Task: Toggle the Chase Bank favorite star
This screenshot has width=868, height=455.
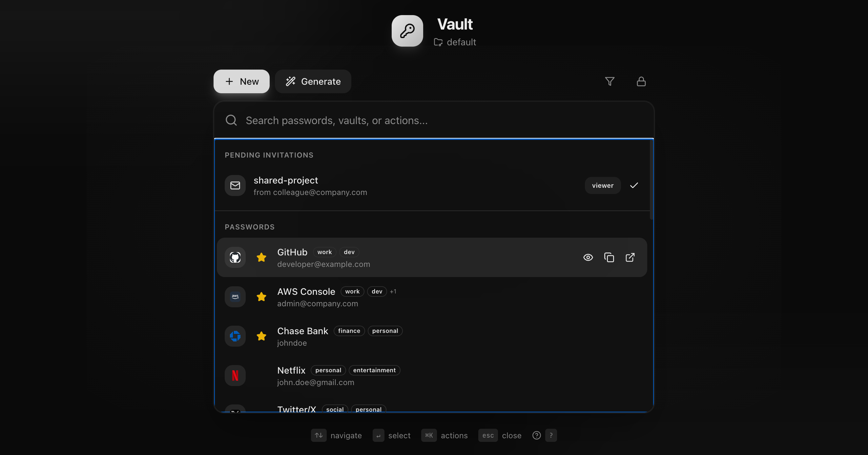Action: coord(261,336)
